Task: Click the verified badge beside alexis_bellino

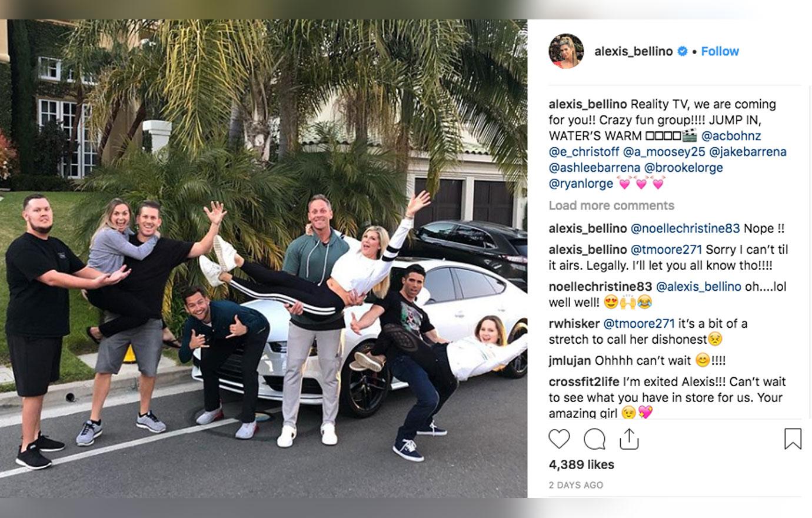Action: coord(683,51)
